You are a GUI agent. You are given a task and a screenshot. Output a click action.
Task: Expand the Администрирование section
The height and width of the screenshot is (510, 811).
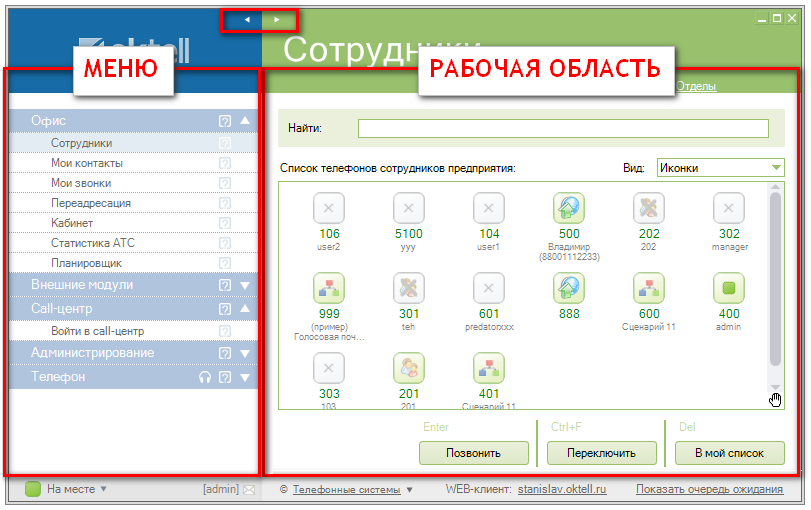coord(245,353)
